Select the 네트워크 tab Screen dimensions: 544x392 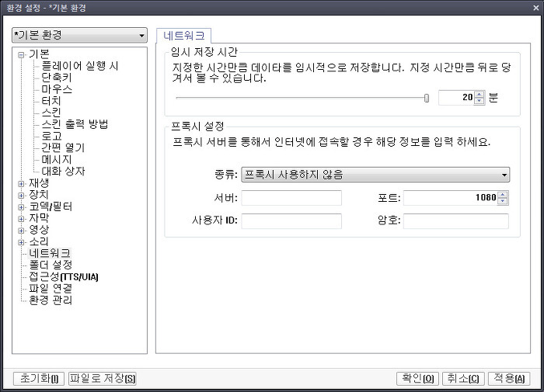[x=183, y=36]
